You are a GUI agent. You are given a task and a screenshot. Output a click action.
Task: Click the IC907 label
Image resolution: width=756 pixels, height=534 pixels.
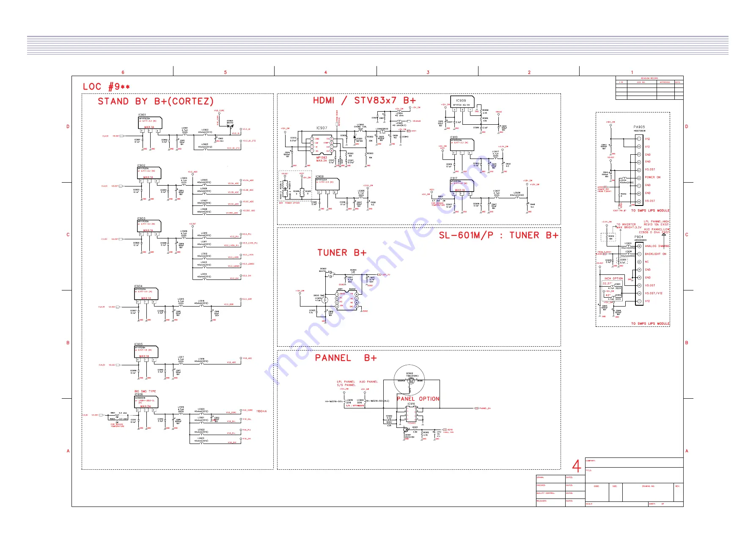click(x=322, y=128)
